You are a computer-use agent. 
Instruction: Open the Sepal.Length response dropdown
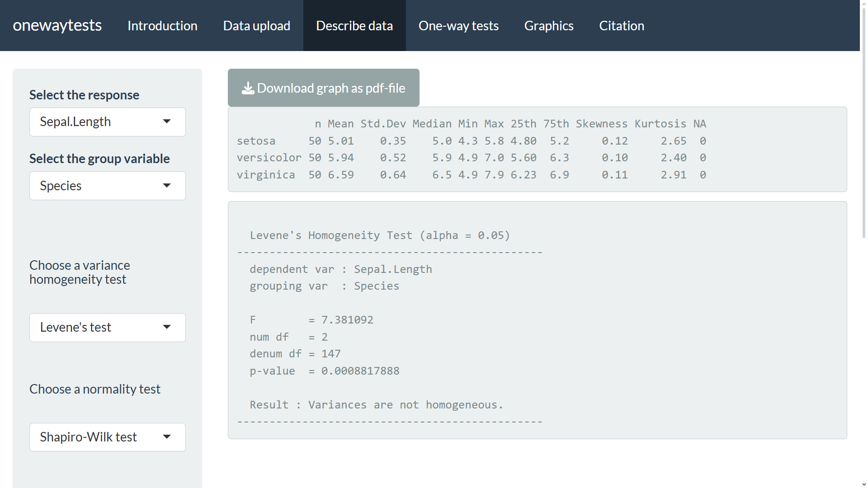[108, 122]
